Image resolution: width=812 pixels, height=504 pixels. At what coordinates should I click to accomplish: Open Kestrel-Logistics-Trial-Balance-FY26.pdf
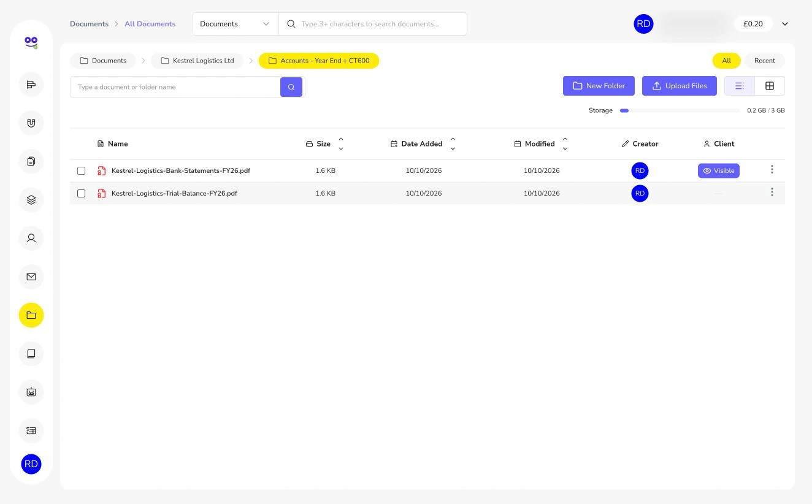pos(174,194)
